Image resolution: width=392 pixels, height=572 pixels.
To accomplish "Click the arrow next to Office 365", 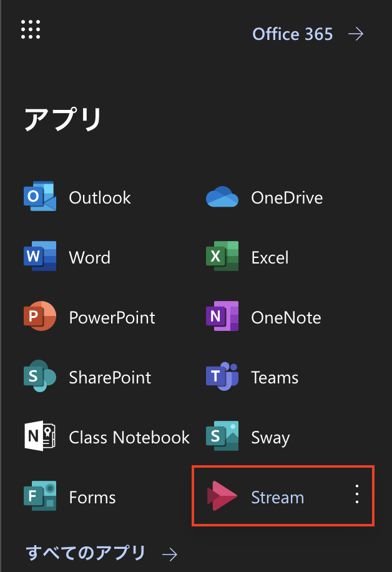I will pos(356,34).
